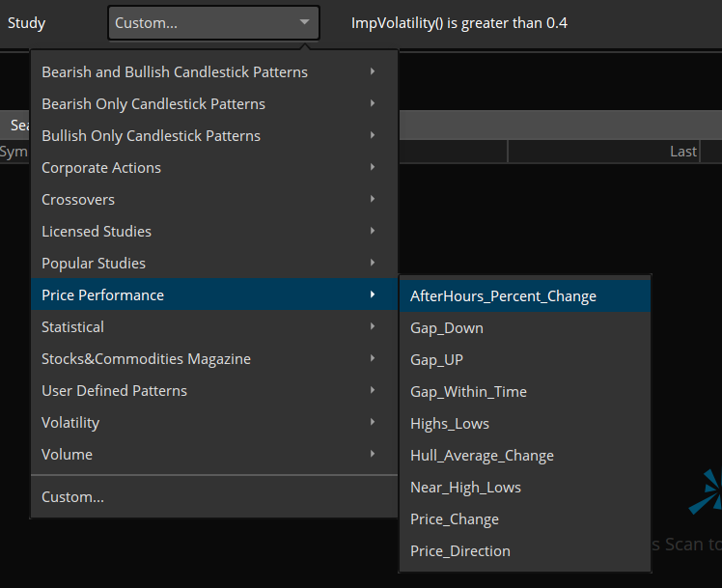The width and height of the screenshot is (722, 588).
Task: Open Popular Studies submenu
Action: coord(214,263)
